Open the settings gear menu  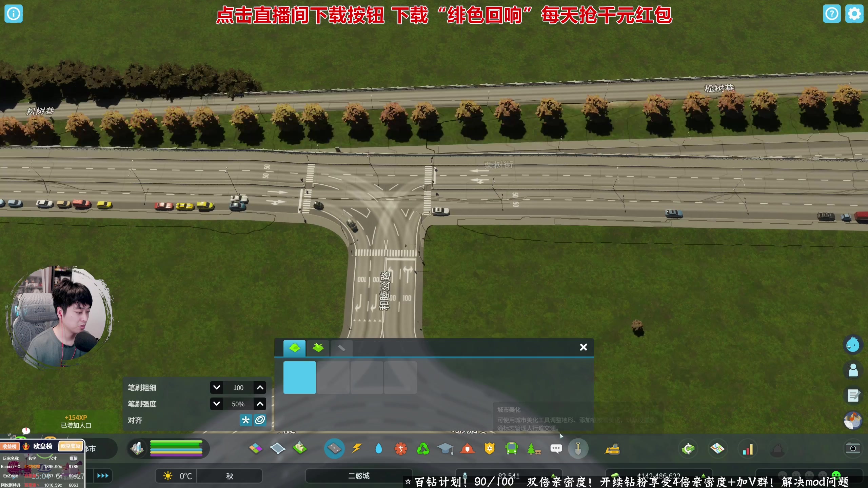854,14
